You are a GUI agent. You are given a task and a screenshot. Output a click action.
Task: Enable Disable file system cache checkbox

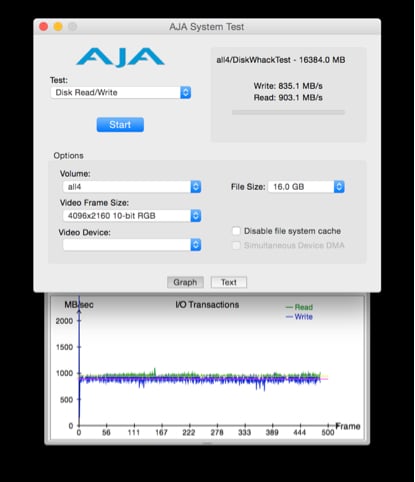coord(236,231)
